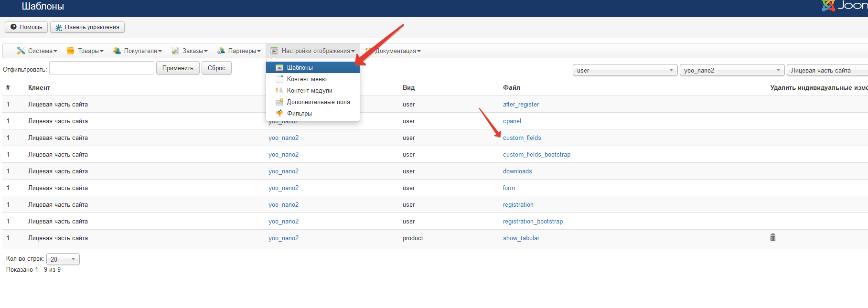Click the Вид column header
The image size is (868, 308).
click(x=408, y=87)
